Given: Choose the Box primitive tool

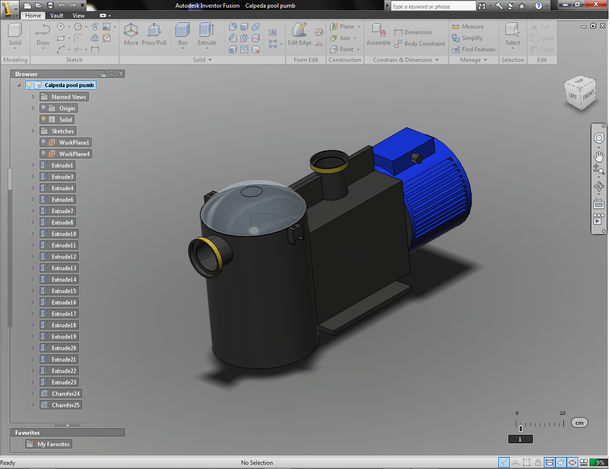Looking at the screenshot, I should (182, 30).
